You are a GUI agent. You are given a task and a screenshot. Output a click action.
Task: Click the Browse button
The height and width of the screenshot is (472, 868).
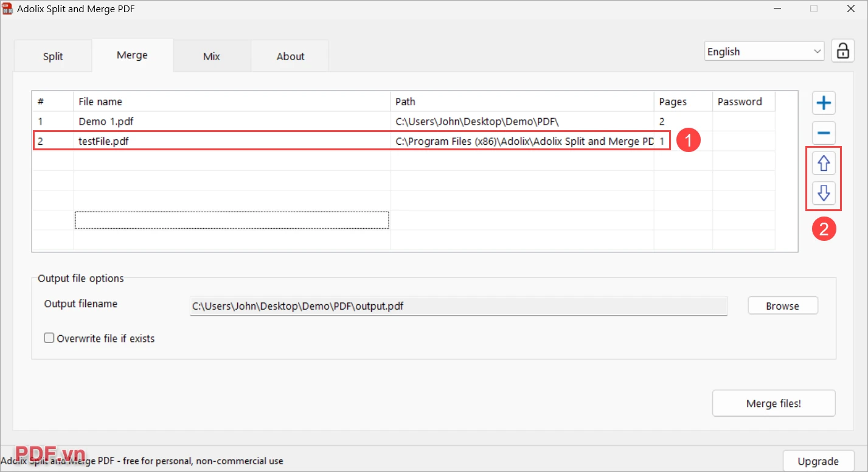782,306
